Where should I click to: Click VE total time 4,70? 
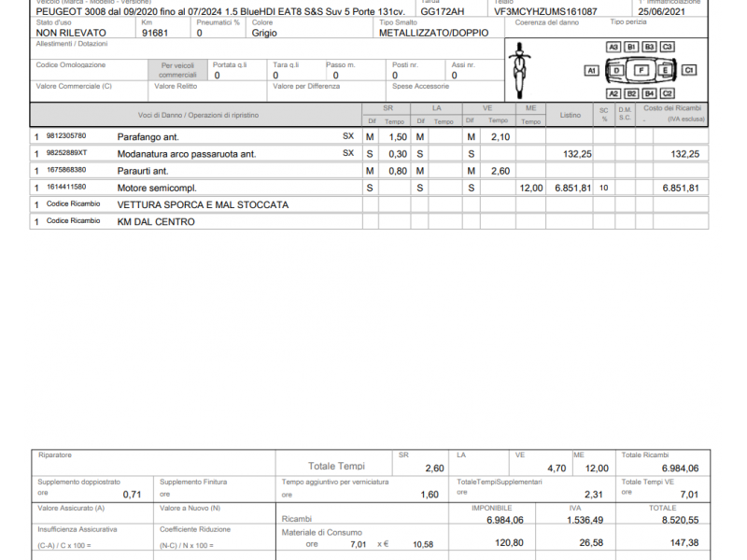557,469
